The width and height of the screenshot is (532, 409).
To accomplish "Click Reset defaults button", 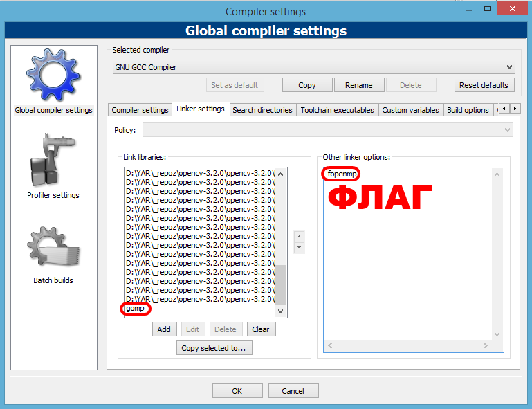I will tap(484, 85).
